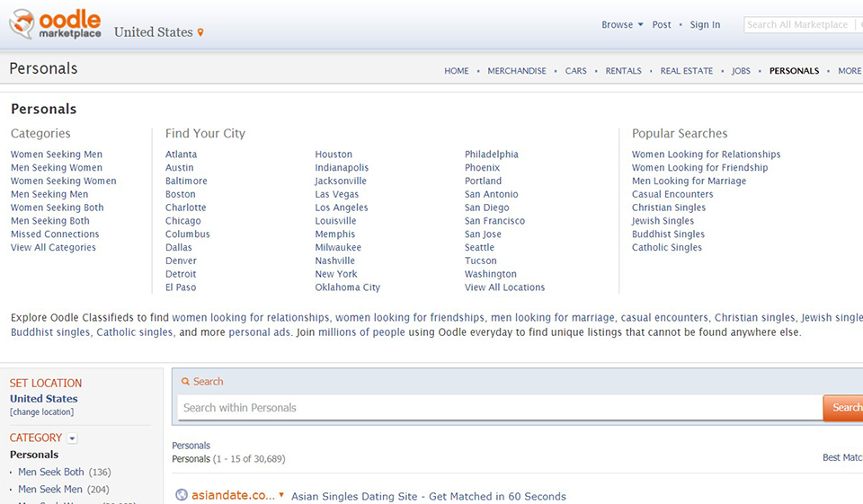Select Los Angeles city link
863x504 pixels.
coord(342,208)
